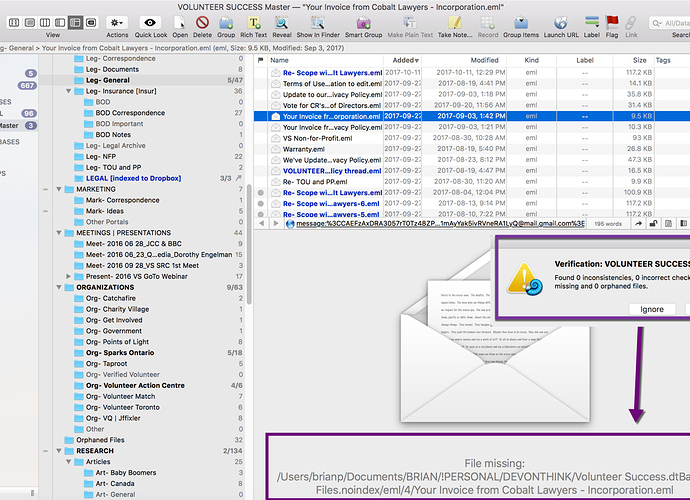
Task: Switch to third View layout button
Action: point(45,22)
